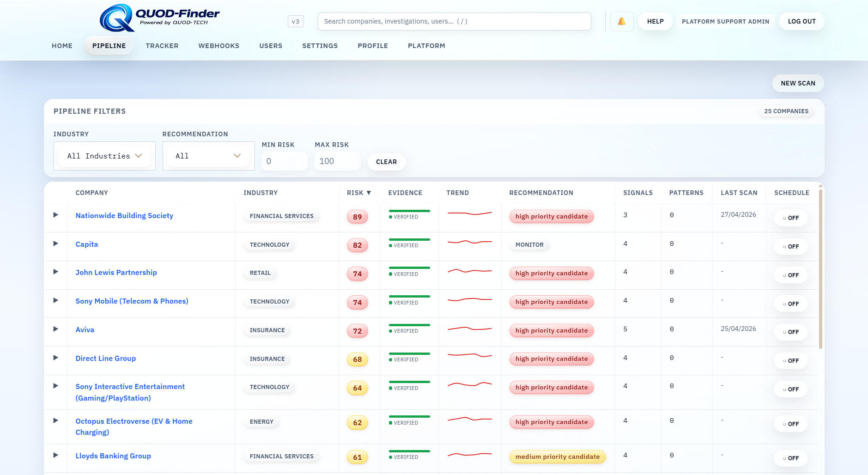Click the Verified evidence indicator for Aviva
The width and height of the screenshot is (868, 475).
click(409, 328)
